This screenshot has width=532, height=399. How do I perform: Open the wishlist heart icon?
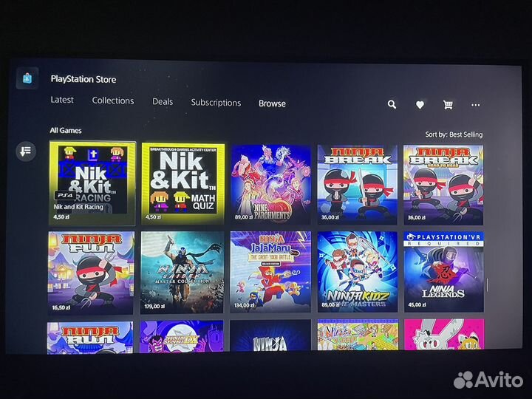tap(420, 105)
